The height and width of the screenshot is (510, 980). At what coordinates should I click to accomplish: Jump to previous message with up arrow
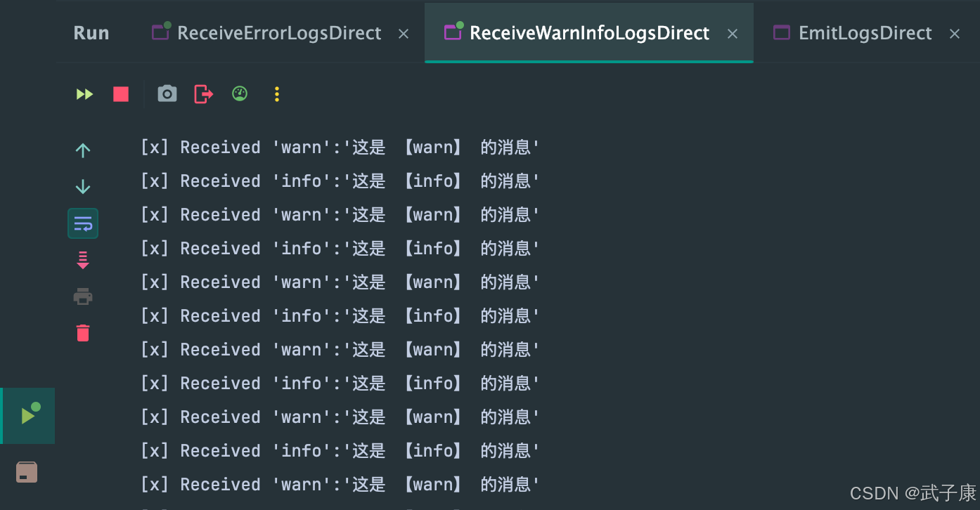click(x=82, y=150)
